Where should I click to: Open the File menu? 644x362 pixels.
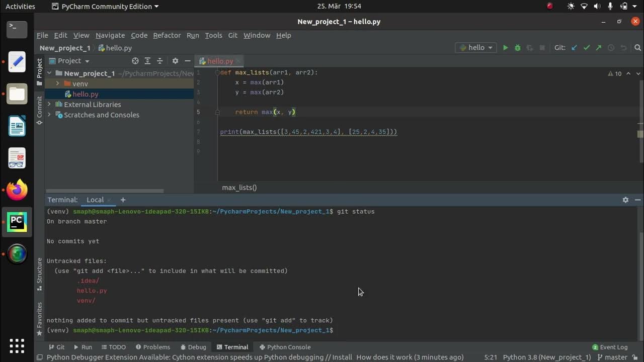tap(42, 35)
